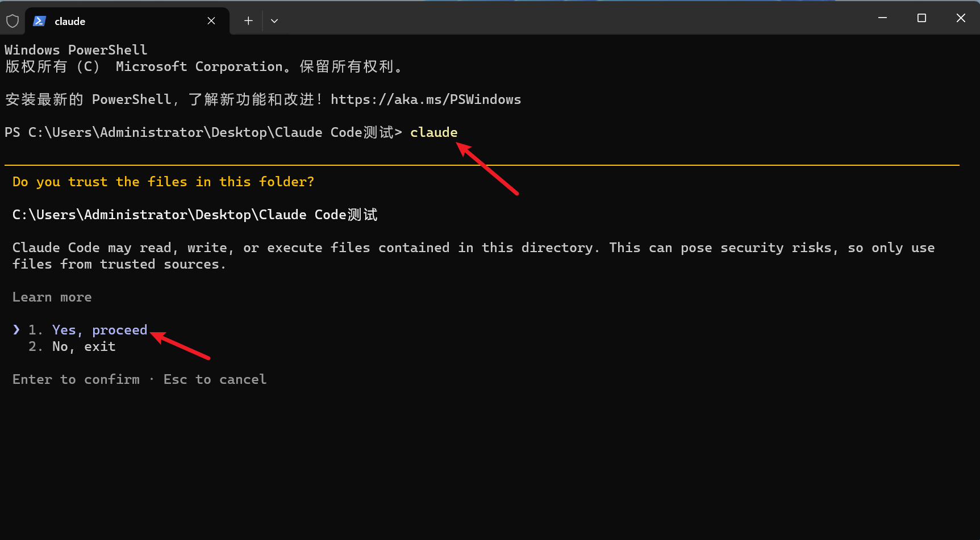Click the "Do you trust the files" heading
Viewport: 980px width, 540px height.
163,182
